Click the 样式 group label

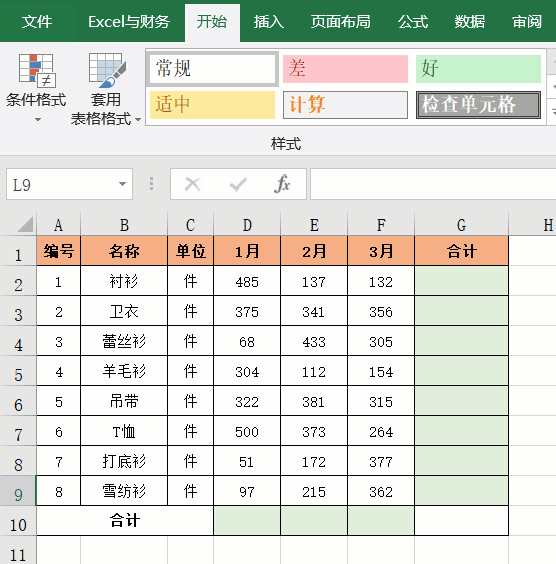(x=286, y=144)
